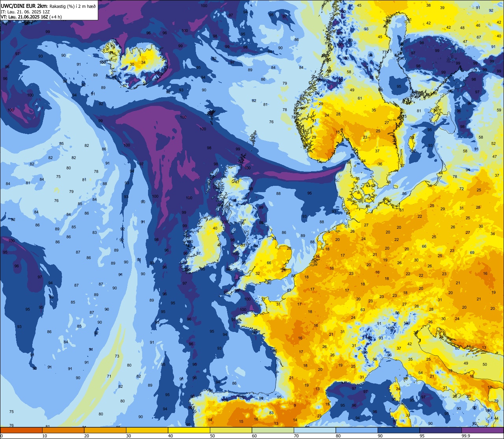Screen dimensions: 504x439
Task: Click the legend scale label 40
Action: (171, 436)
